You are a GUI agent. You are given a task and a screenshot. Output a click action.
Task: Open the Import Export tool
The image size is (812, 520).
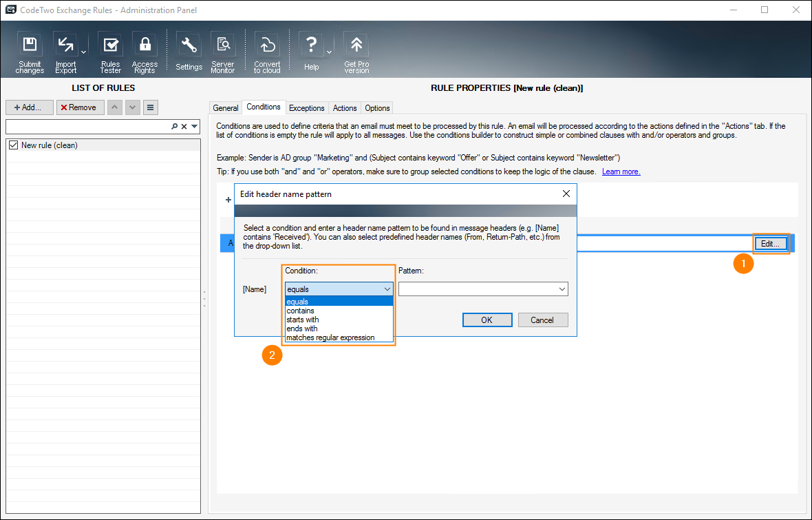click(x=66, y=52)
